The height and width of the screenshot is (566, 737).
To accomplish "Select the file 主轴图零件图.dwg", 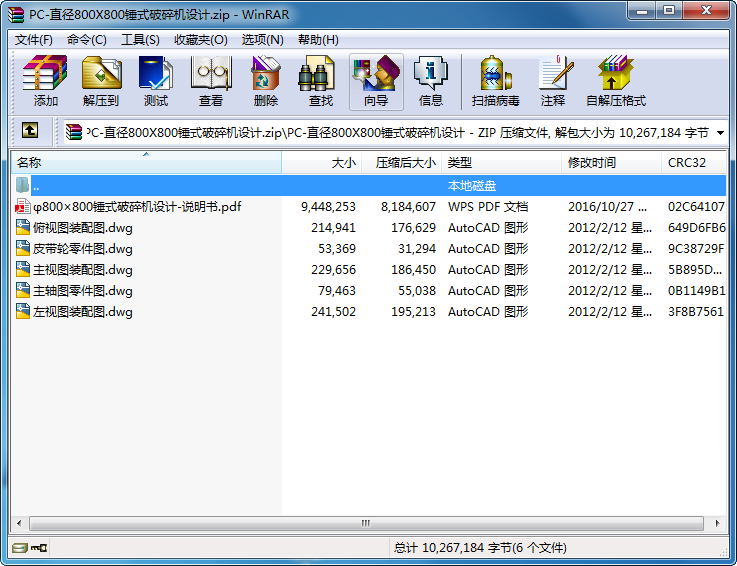I will (83, 291).
